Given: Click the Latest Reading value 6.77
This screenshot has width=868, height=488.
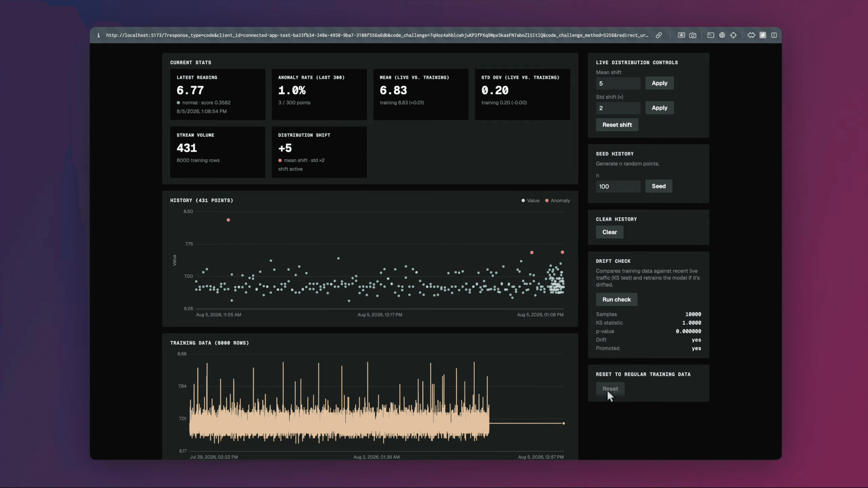Looking at the screenshot, I should pyautogui.click(x=190, y=90).
